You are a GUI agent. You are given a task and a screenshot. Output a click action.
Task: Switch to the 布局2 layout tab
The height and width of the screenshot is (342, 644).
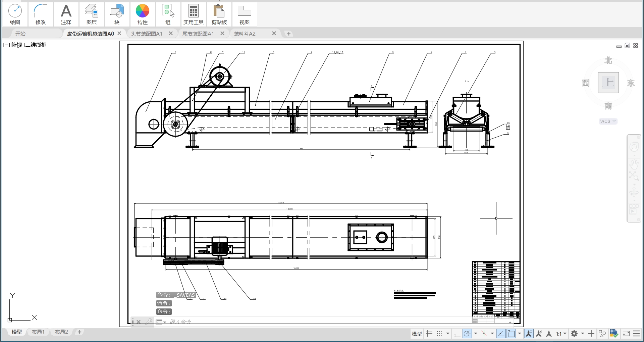61,332
